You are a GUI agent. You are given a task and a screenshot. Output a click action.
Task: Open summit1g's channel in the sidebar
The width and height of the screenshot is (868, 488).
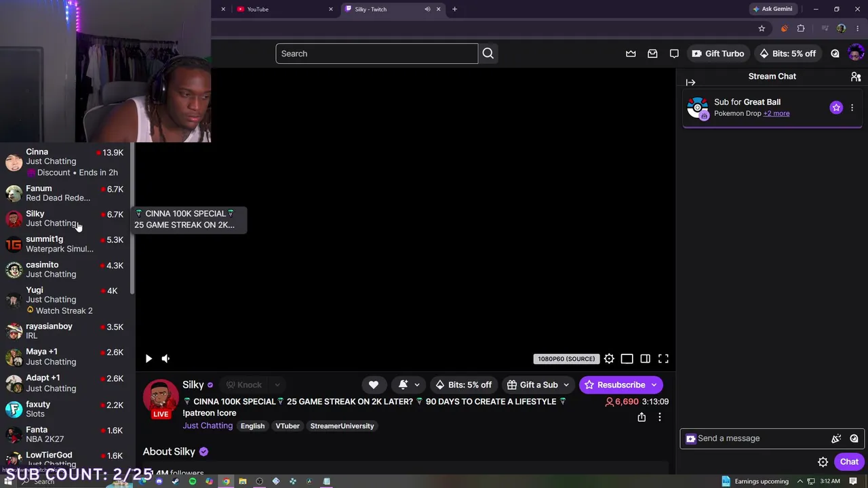click(x=66, y=244)
